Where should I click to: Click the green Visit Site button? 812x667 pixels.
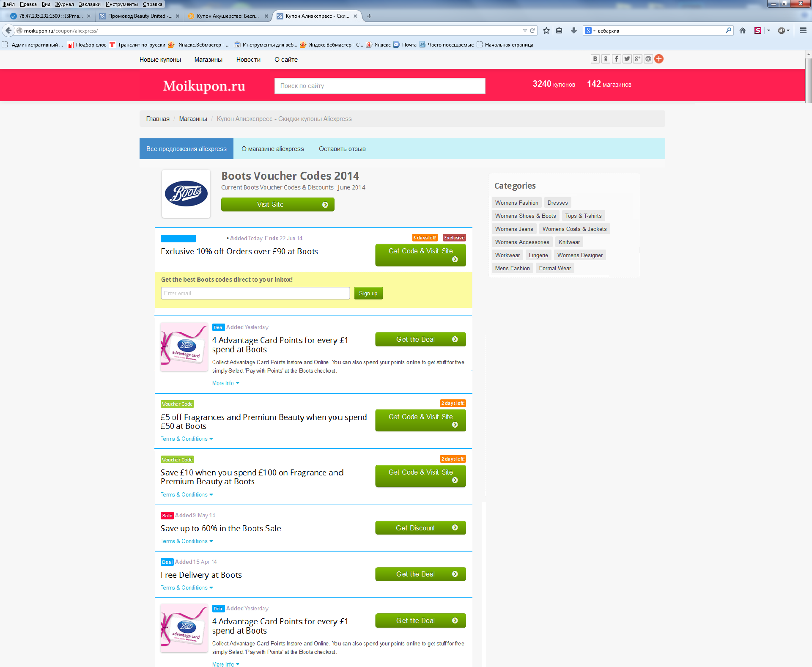click(x=278, y=205)
